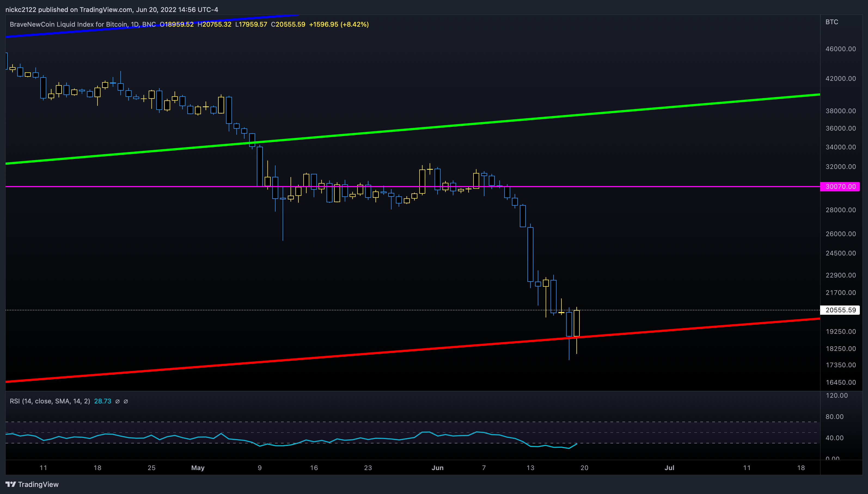Click the red lower support trendline

(412, 350)
